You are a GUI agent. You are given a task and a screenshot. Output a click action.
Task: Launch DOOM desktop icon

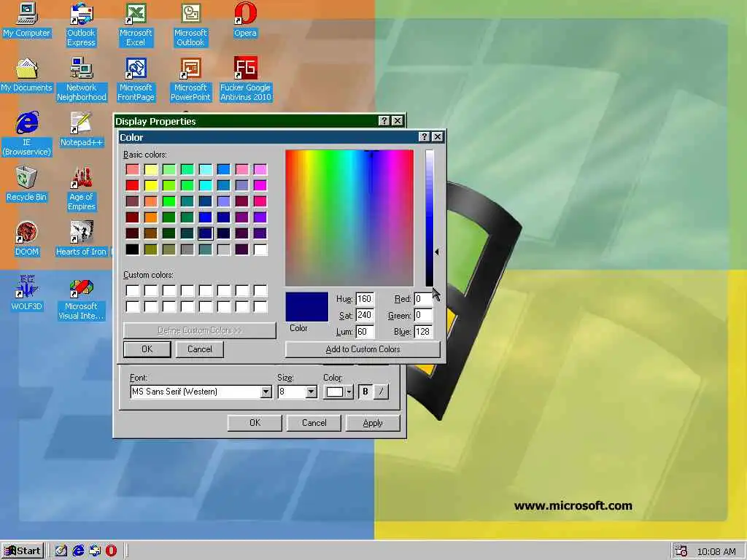point(27,239)
